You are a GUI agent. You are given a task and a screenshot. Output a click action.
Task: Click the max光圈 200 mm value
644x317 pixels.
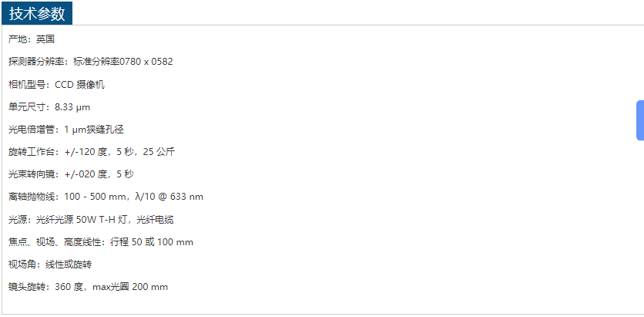tap(130, 287)
